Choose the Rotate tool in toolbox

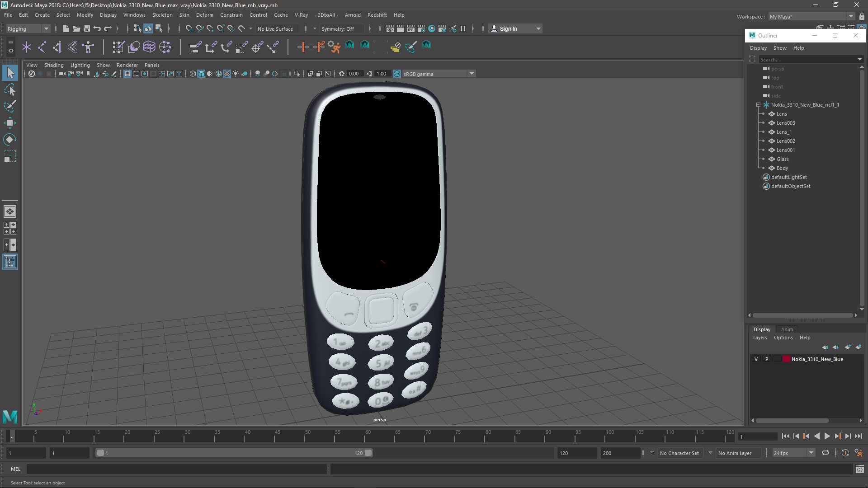click(10, 140)
